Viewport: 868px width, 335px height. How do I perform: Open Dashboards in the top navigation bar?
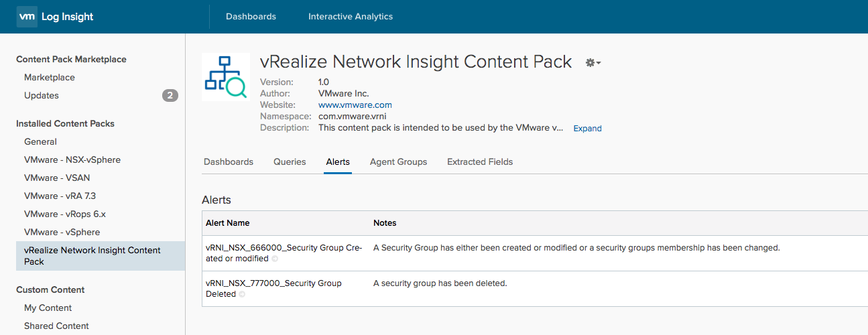tap(251, 17)
